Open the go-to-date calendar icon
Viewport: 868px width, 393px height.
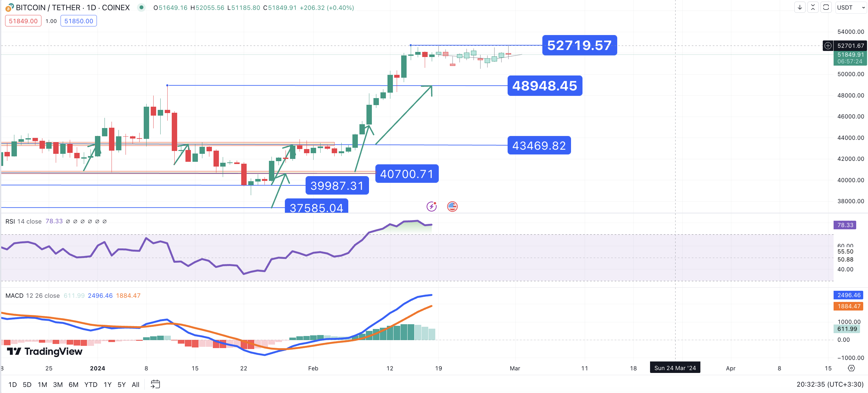click(x=155, y=384)
